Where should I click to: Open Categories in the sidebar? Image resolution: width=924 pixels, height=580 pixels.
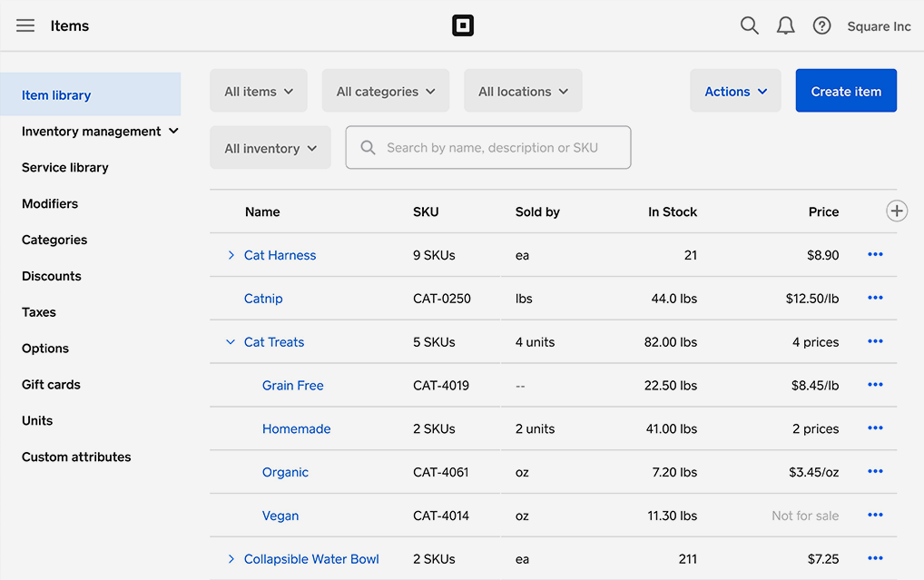54,240
